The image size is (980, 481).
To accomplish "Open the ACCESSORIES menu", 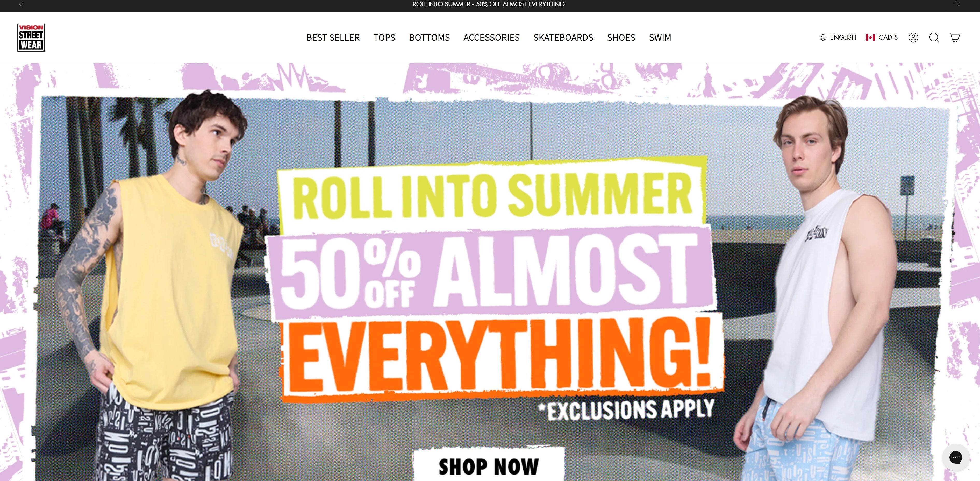I will coord(491,37).
